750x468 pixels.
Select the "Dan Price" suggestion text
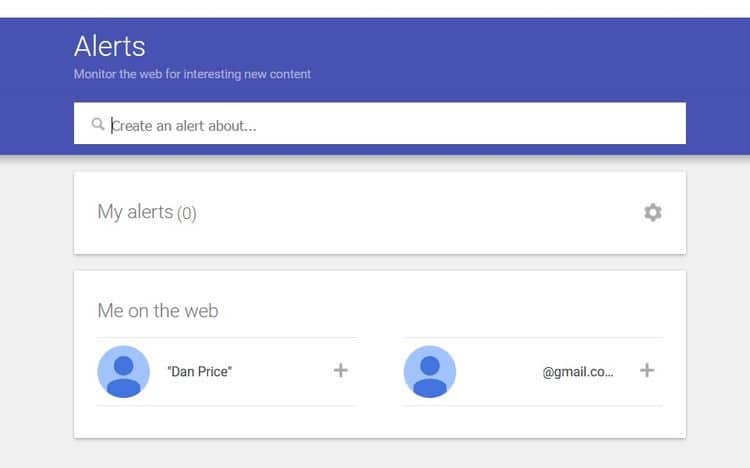(x=199, y=372)
